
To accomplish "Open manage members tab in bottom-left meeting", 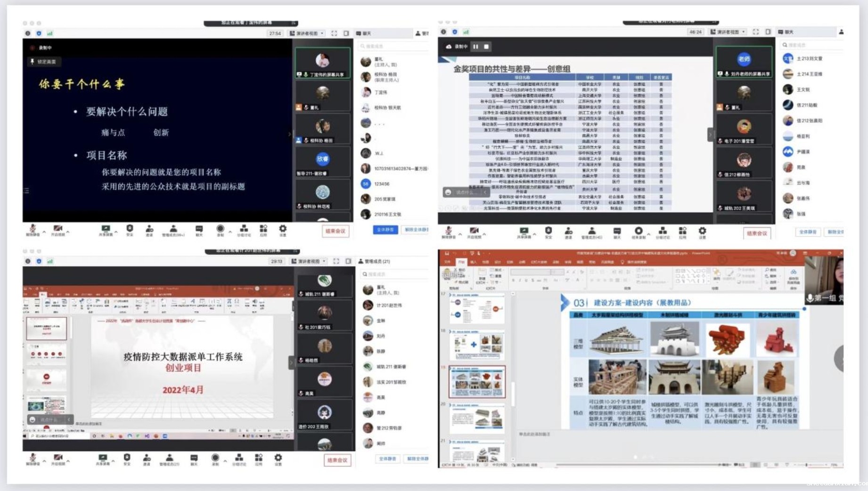I will point(375,261).
